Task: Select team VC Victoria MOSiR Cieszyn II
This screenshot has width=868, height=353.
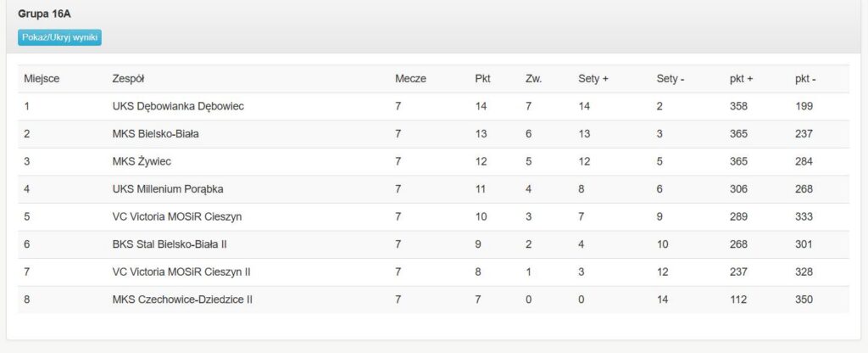Action: (181, 272)
